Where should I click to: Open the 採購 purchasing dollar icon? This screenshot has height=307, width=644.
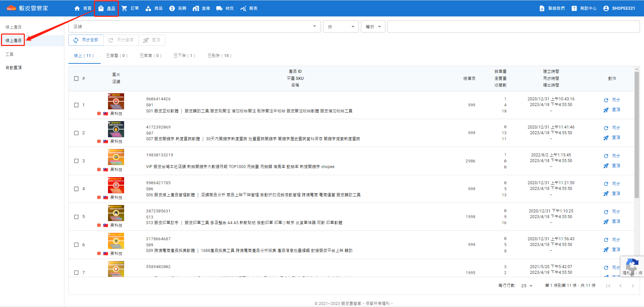172,8
